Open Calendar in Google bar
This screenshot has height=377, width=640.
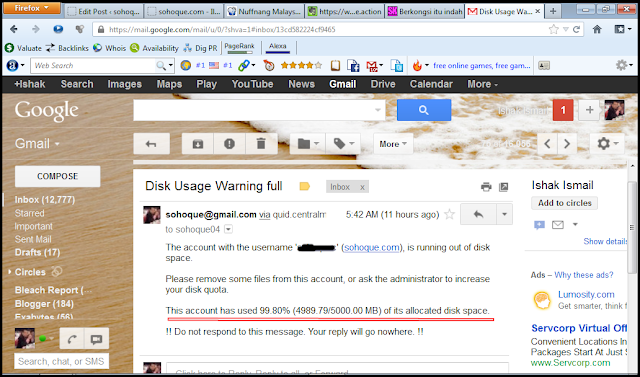431,84
